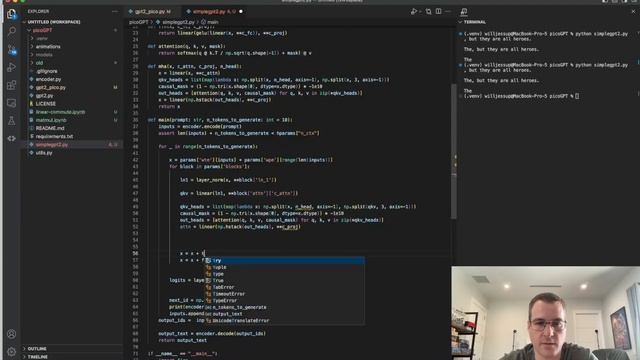This screenshot has width=640, height=360.
Task: Open encoder.py in explorer
Action: coord(48,79)
